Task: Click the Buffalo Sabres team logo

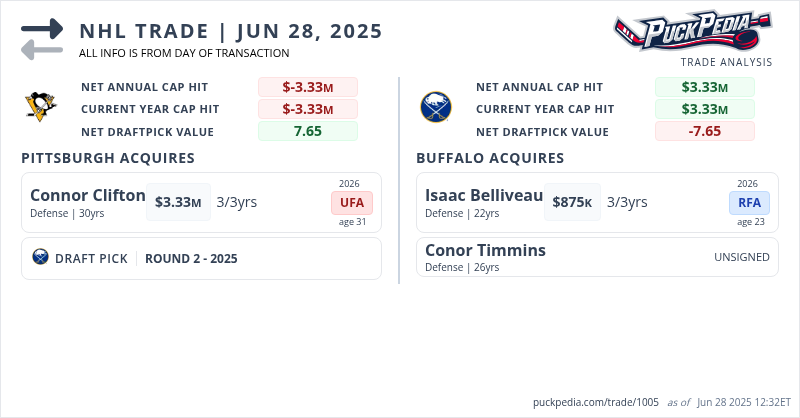Action: click(435, 106)
